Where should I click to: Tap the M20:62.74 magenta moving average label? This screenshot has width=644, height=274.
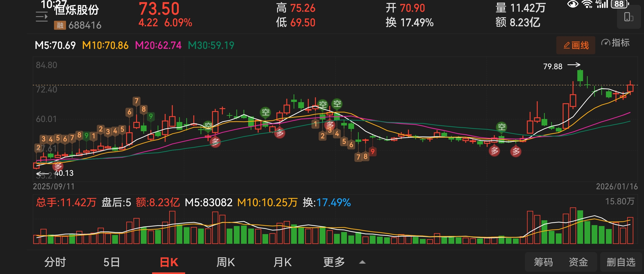(x=158, y=45)
